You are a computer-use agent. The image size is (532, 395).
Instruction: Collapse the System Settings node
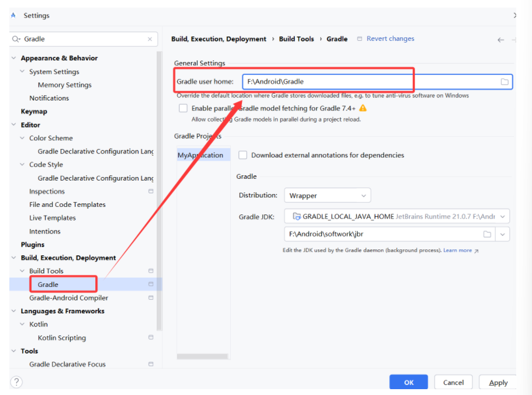pyautogui.click(x=22, y=71)
